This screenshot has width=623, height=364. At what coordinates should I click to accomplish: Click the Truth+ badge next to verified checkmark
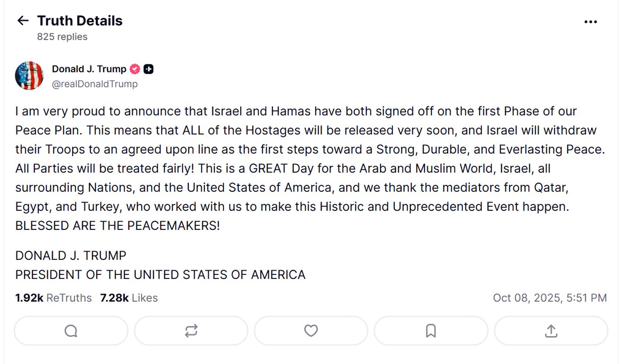tap(148, 69)
